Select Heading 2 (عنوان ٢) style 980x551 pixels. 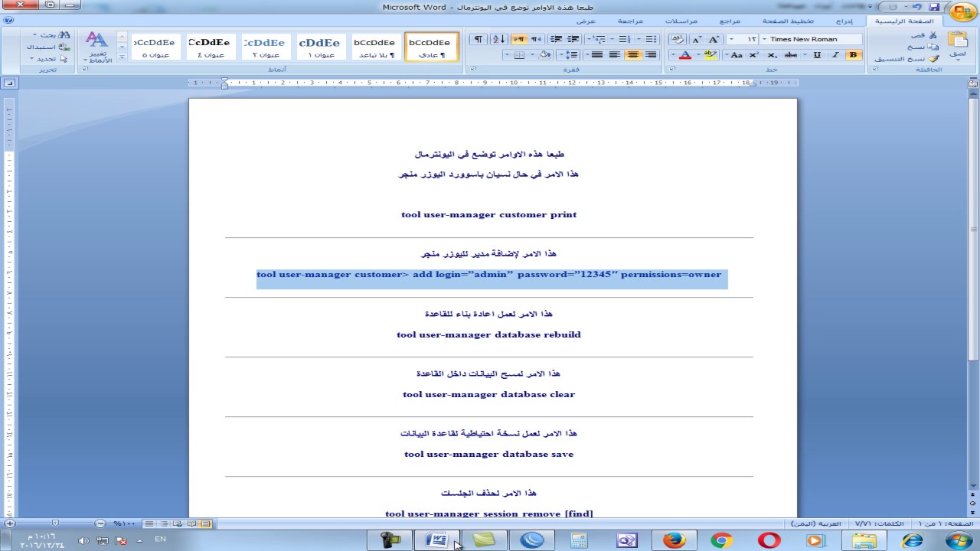pos(266,47)
